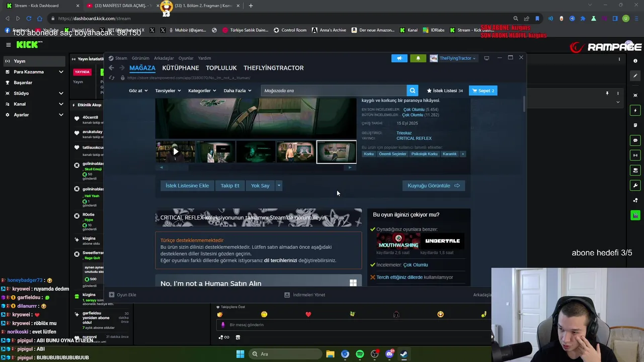Open the Windows Start menu
Viewport: 644px width, 362px height.
[x=240, y=354]
